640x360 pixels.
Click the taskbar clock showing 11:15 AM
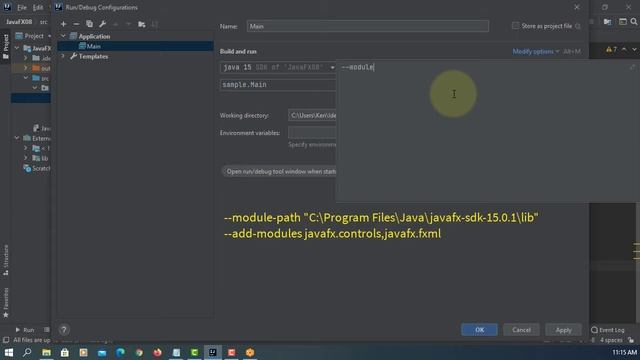coord(624,352)
